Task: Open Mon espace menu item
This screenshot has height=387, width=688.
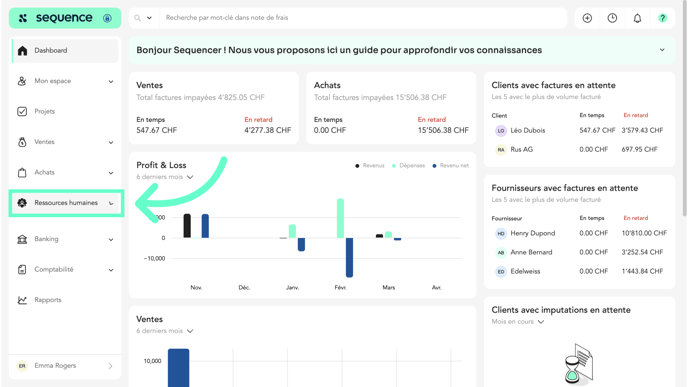Action: (53, 81)
